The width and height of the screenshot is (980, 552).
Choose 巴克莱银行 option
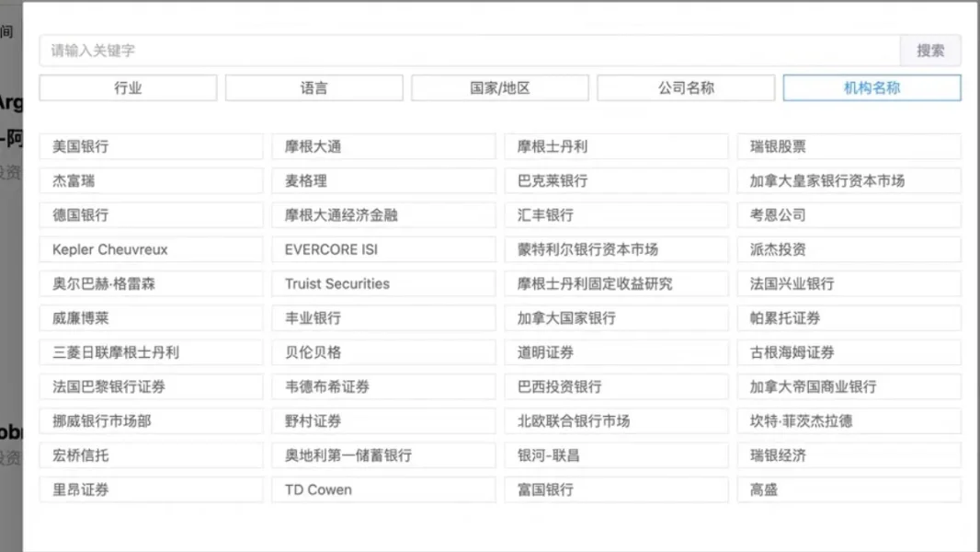pyautogui.click(x=616, y=181)
